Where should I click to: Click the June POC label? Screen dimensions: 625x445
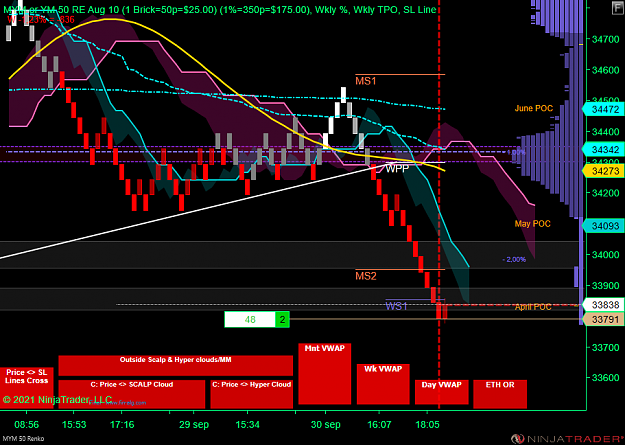(x=533, y=108)
